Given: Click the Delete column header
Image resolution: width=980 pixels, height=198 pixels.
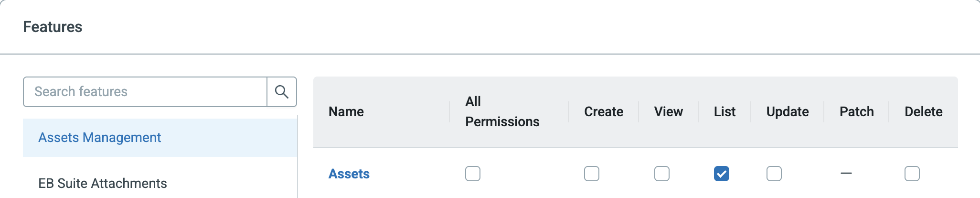Looking at the screenshot, I should [x=924, y=112].
